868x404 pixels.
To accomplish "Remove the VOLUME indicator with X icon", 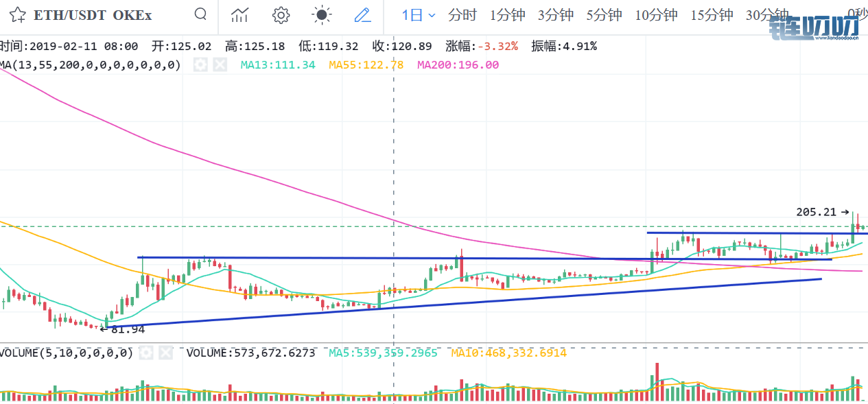I will 165,353.
